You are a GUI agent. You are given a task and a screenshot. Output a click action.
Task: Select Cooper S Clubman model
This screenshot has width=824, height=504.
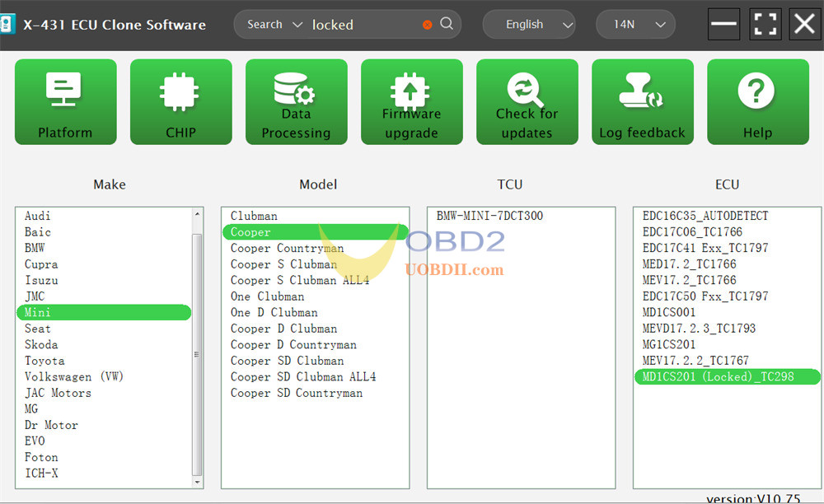coord(316,264)
